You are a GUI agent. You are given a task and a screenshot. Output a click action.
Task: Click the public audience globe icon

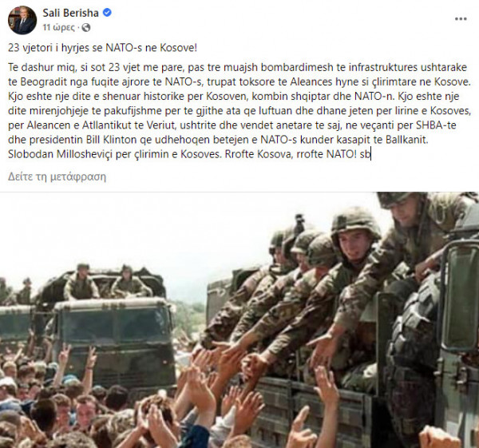(86, 26)
